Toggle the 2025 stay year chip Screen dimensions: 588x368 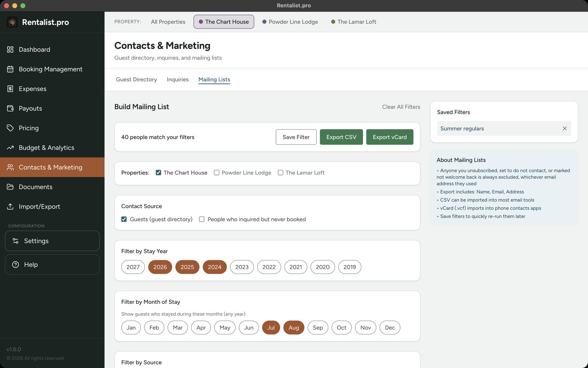tap(187, 267)
